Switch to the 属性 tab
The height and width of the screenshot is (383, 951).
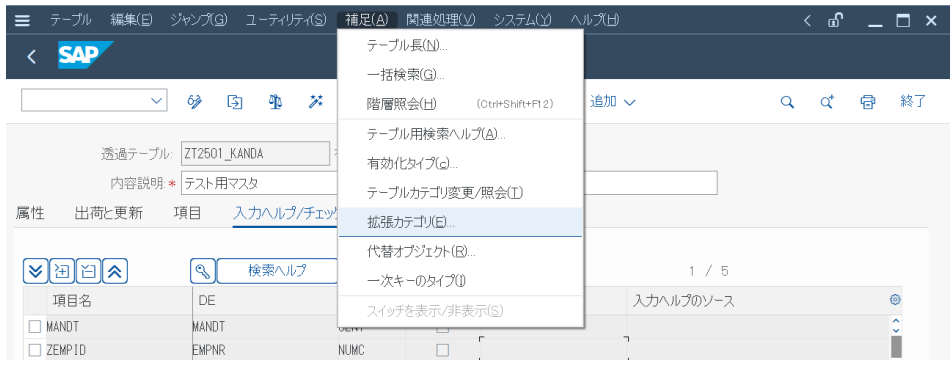tap(30, 213)
